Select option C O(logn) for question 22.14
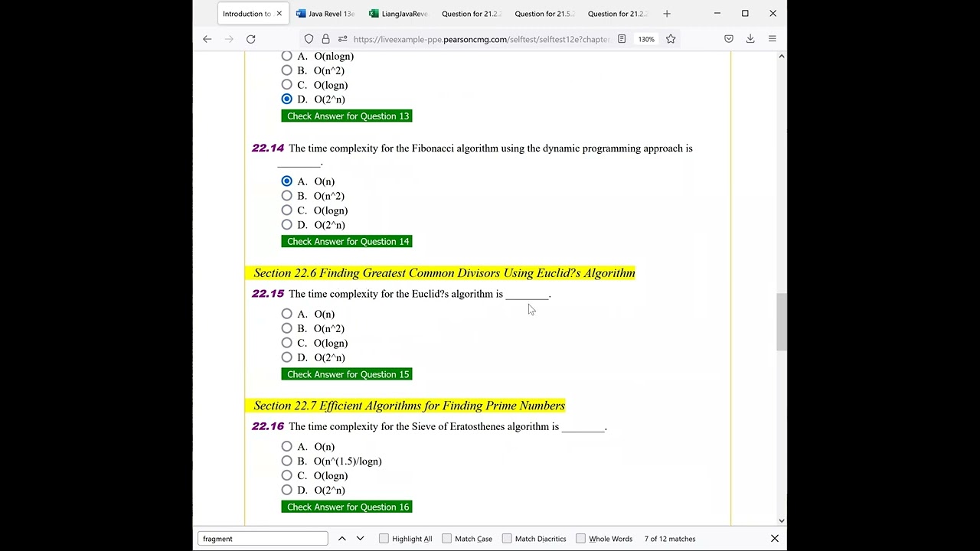This screenshot has height=551, width=980. [286, 210]
